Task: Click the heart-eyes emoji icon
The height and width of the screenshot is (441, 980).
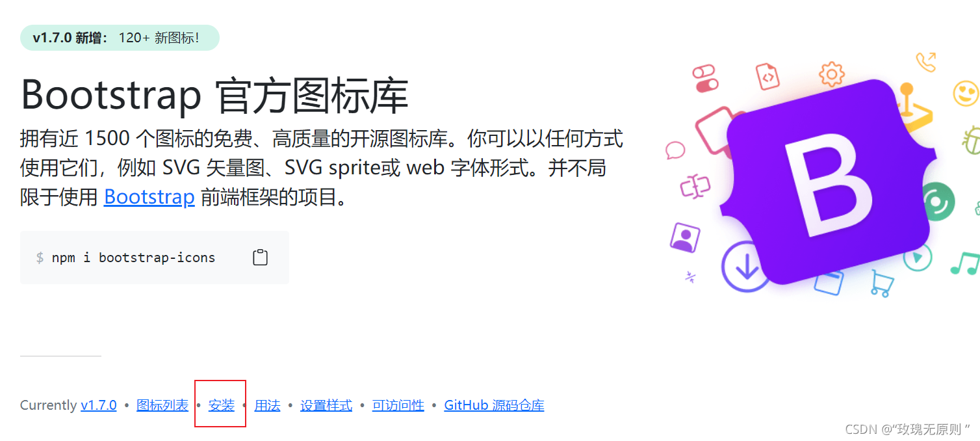Action: [x=966, y=94]
